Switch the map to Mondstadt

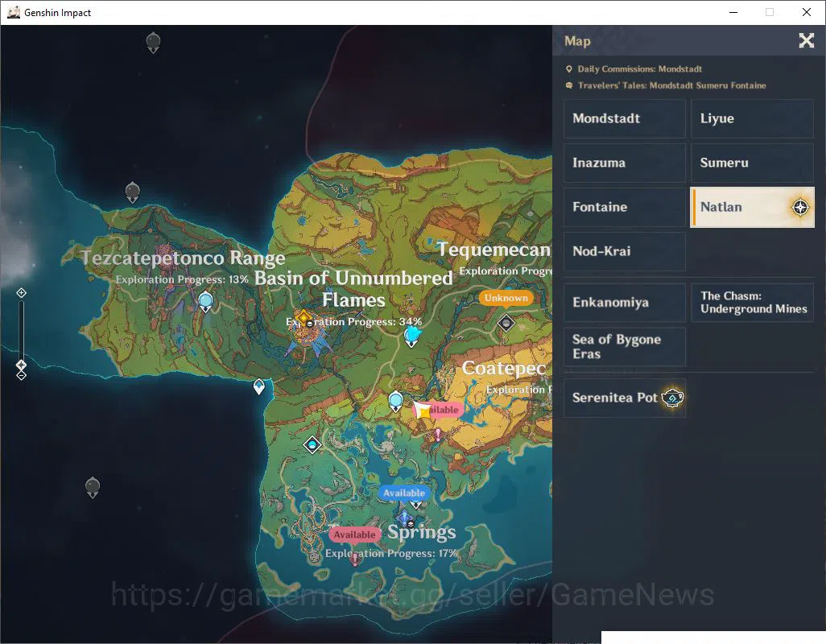624,118
